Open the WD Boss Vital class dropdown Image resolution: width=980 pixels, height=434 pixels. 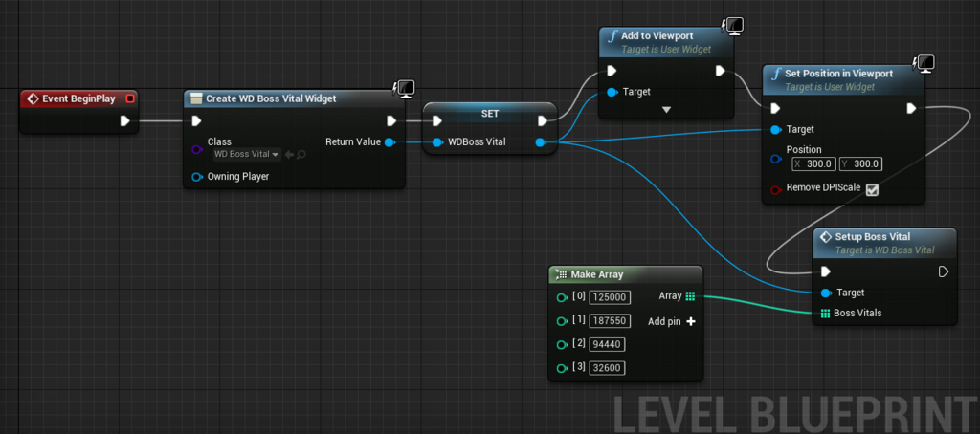point(247,154)
